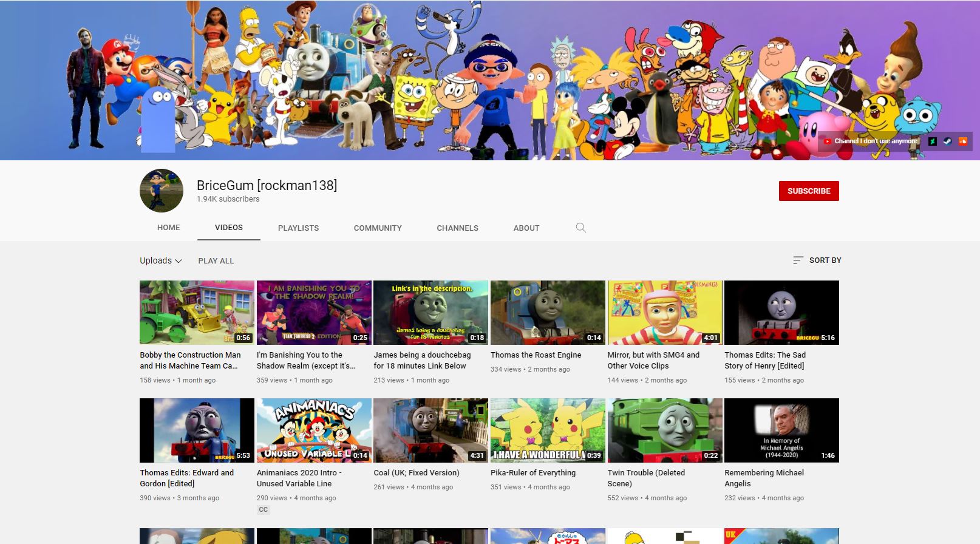Play the Animaniacs Unused Variable thumbnail

click(314, 430)
